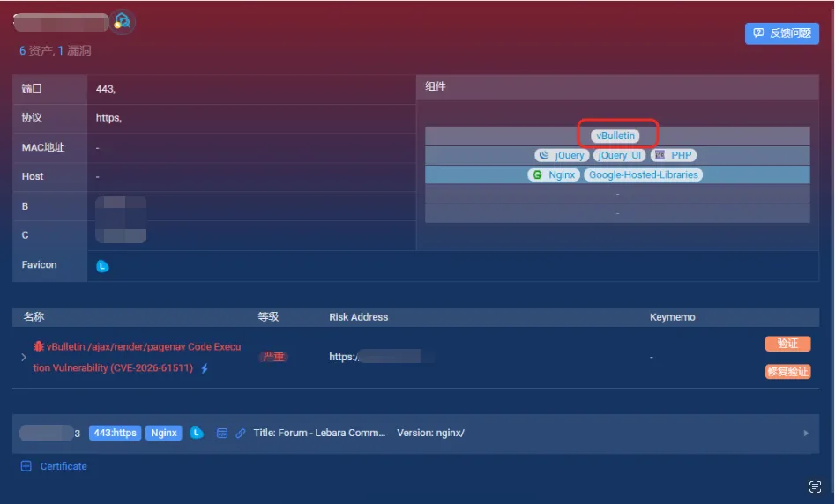The height and width of the screenshot is (504, 835).
Task: Click the magnifier scan icon beside the title
Action: 123,22
